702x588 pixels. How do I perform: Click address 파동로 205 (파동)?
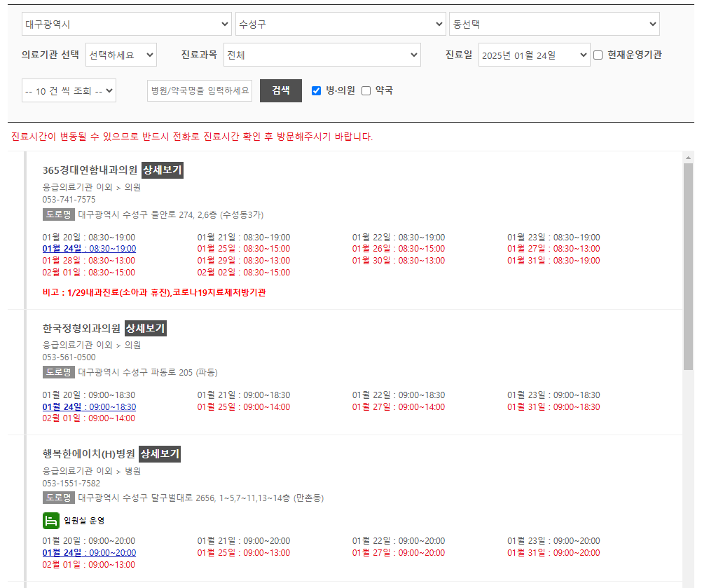[148, 372]
